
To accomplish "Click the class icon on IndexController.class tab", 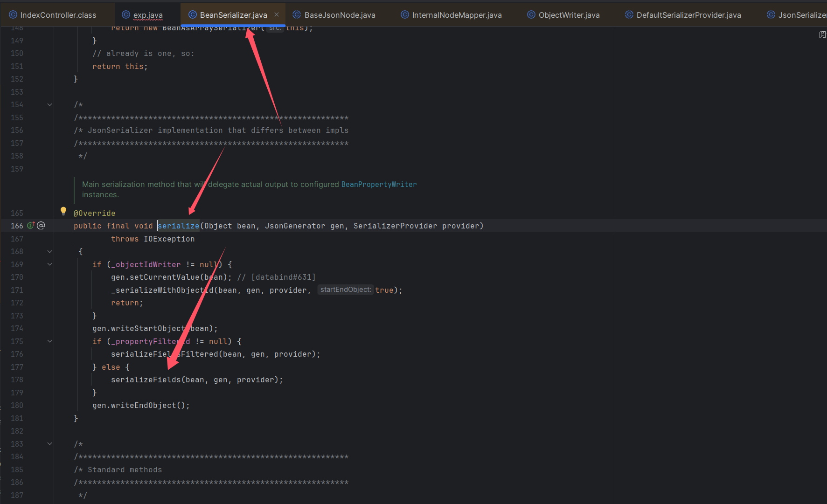I will click(x=13, y=14).
